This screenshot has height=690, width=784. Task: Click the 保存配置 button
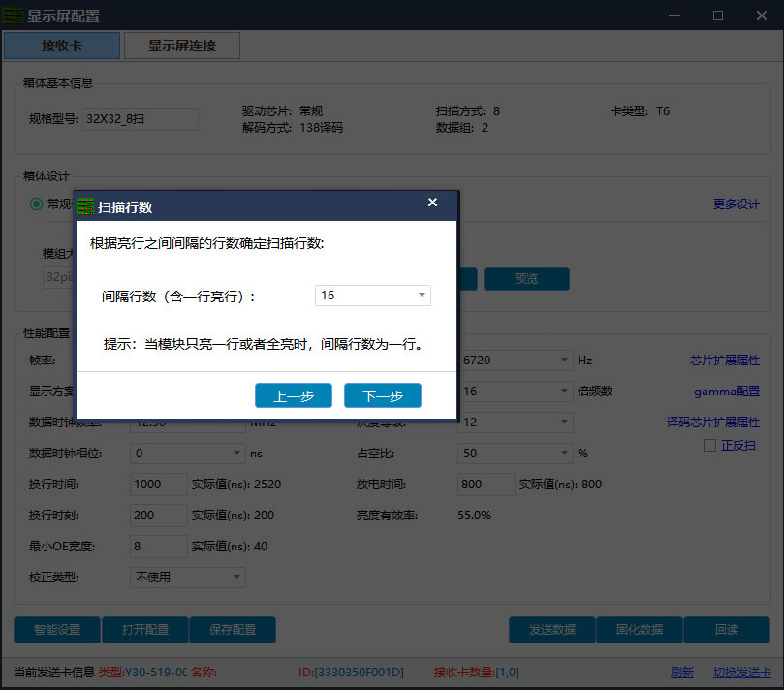click(x=233, y=630)
